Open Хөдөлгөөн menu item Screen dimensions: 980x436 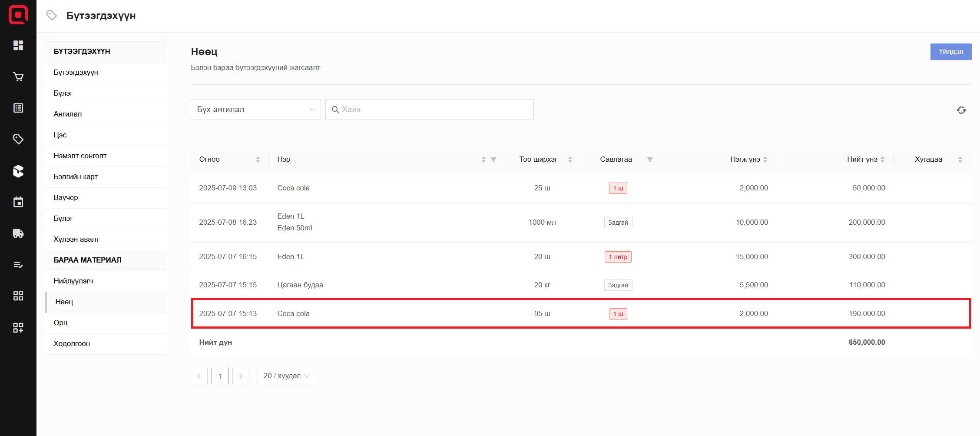click(72, 343)
